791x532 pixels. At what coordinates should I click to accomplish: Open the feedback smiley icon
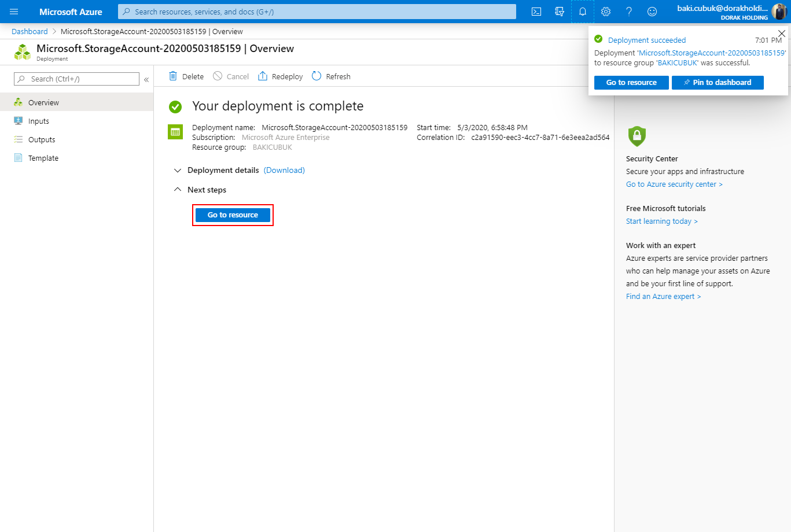652,12
